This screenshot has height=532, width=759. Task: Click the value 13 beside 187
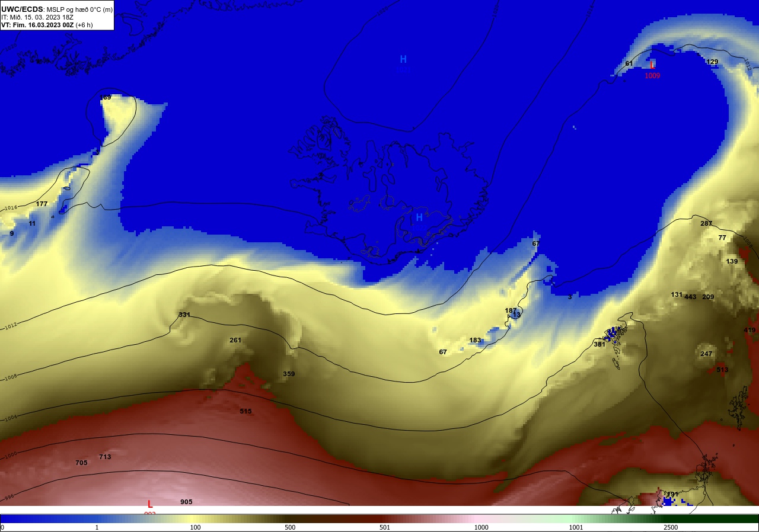(x=516, y=315)
